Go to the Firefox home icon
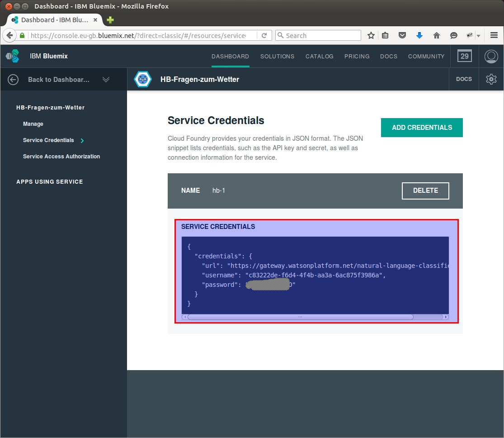 click(437, 35)
